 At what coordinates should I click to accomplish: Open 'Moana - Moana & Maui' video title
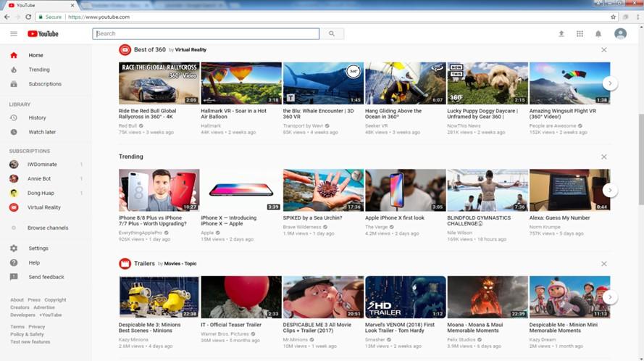[474, 328]
